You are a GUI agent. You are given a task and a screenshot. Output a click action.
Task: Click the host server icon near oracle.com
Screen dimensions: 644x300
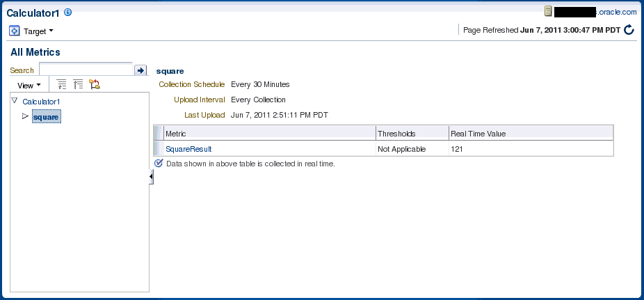[x=548, y=12]
